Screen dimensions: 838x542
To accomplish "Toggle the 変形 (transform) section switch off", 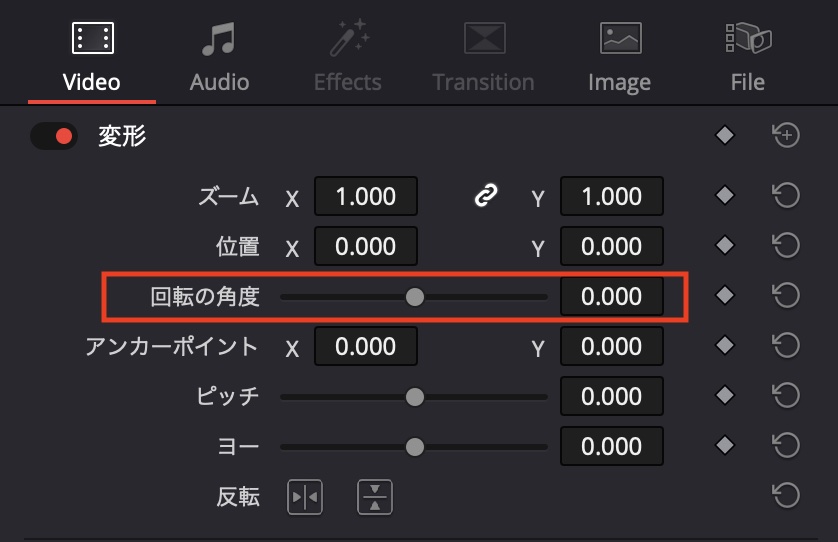I will [54, 136].
